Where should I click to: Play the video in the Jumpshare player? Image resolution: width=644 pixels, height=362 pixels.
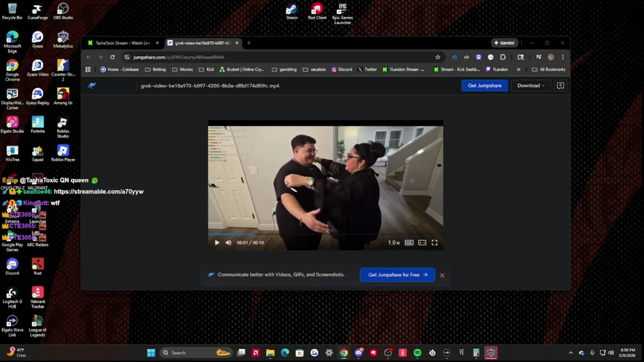pyautogui.click(x=217, y=242)
